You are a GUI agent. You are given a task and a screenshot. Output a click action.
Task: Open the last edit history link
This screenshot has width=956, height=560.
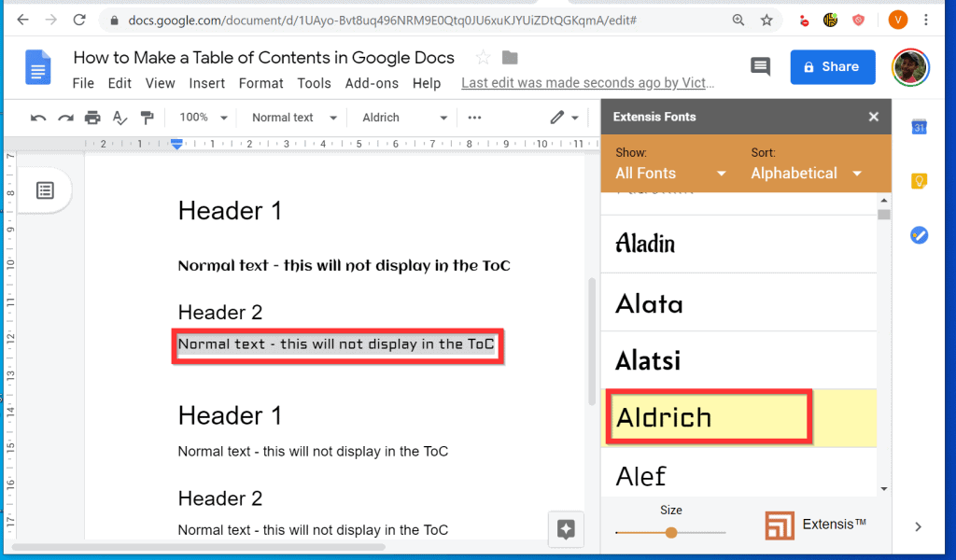586,82
